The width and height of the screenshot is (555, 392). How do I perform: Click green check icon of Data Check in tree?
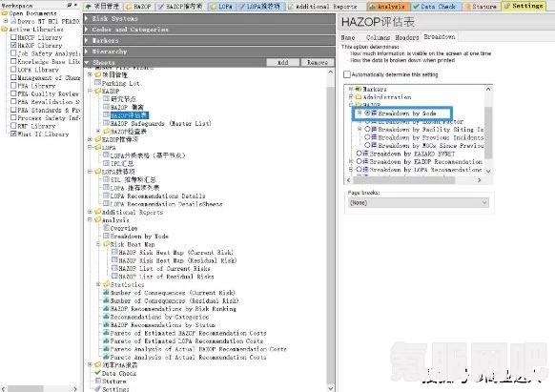pos(97,373)
